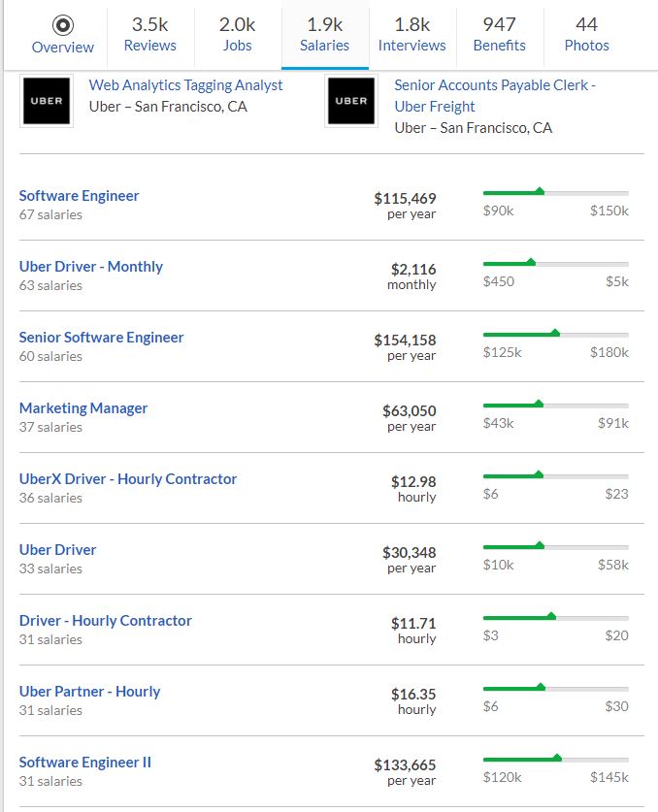658x812 pixels.
Task: Click the Marketing Manager $43k–$91k range bar
Action: (x=555, y=405)
